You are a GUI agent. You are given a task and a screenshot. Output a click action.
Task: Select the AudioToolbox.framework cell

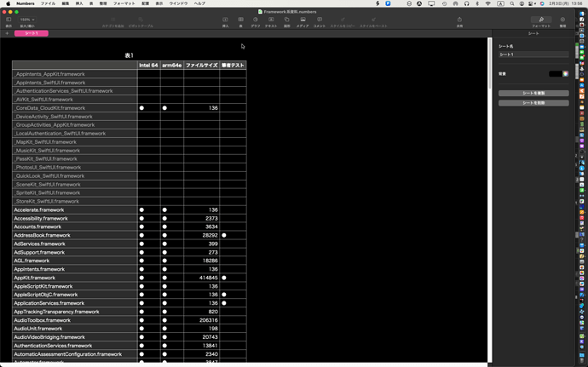[75, 320]
